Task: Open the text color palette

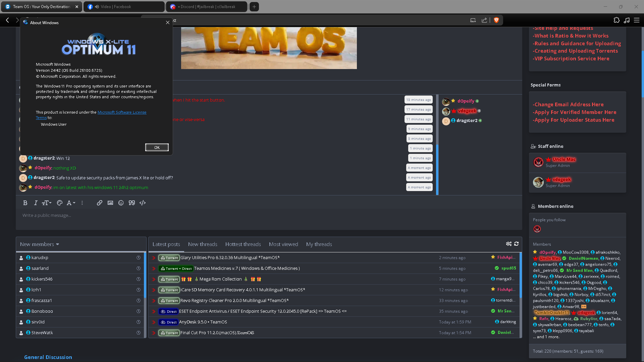Action: pyautogui.click(x=60, y=203)
